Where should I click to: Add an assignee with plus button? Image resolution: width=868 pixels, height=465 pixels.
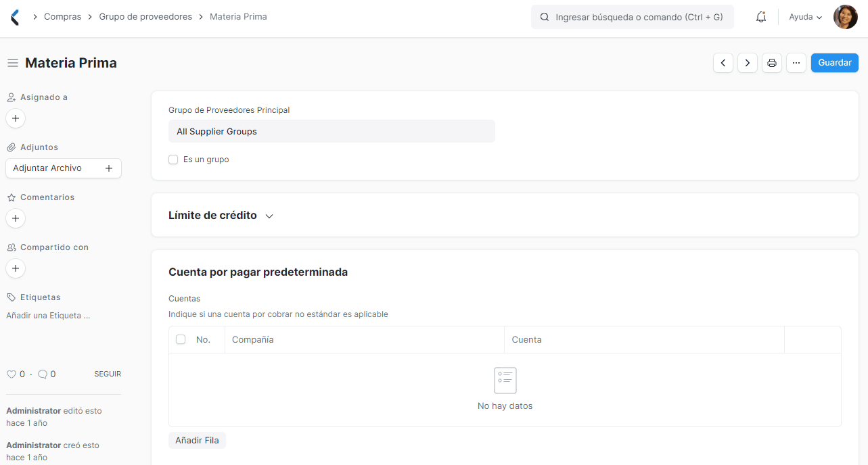16,118
